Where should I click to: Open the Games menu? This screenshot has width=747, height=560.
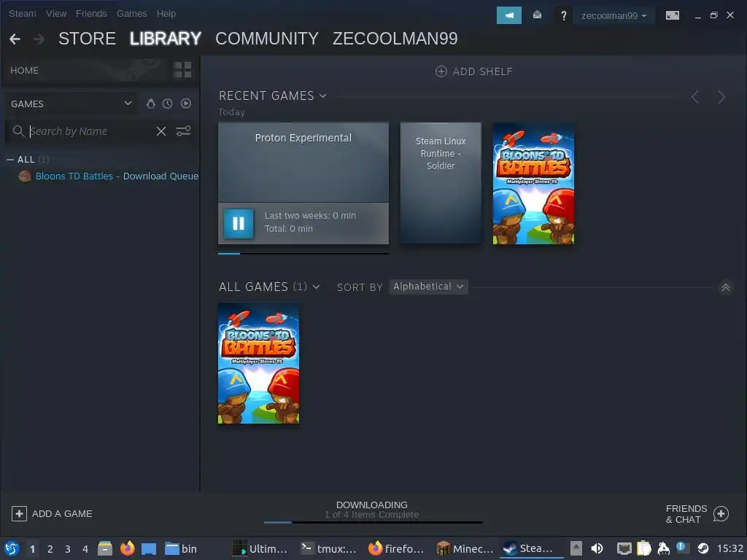click(131, 13)
